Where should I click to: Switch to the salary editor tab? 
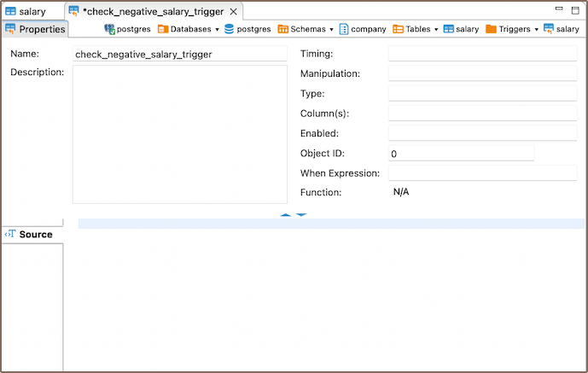click(32, 12)
